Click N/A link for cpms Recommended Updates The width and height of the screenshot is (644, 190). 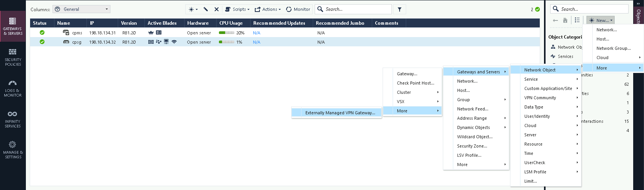256,33
